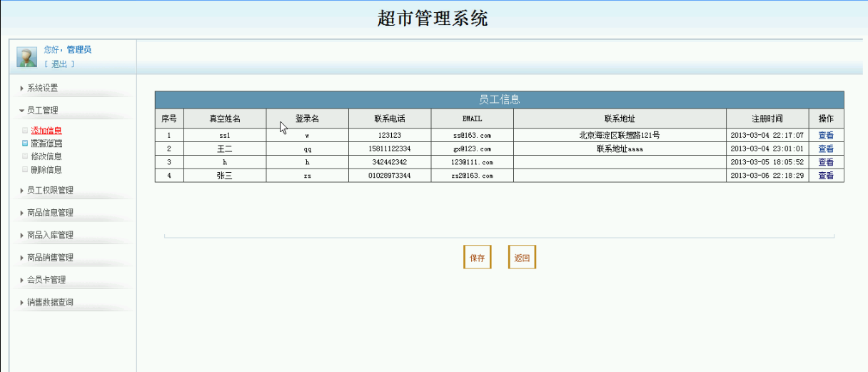Screen dimensions: 868x372
Task: Click email cell ss@163.com
Action: [472, 135]
